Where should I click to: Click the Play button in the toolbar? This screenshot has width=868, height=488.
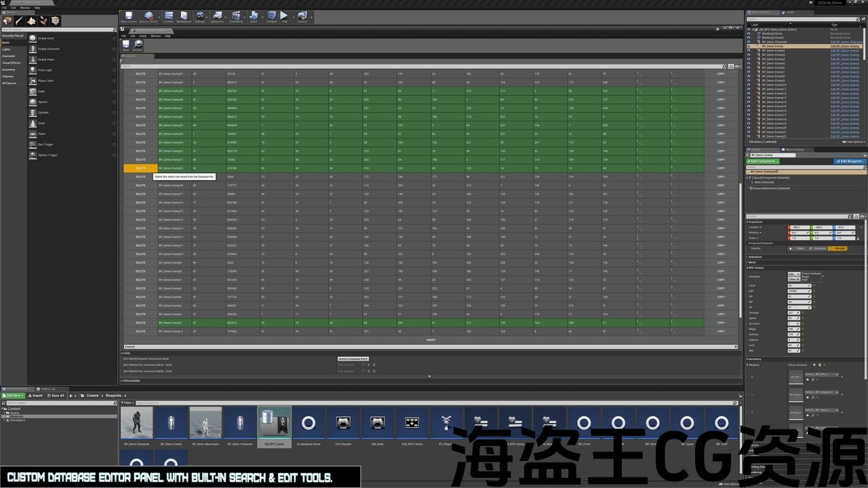(284, 16)
